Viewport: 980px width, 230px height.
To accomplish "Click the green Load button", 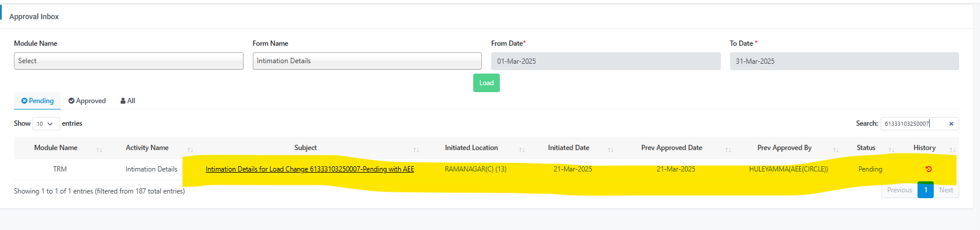I will [x=487, y=83].
